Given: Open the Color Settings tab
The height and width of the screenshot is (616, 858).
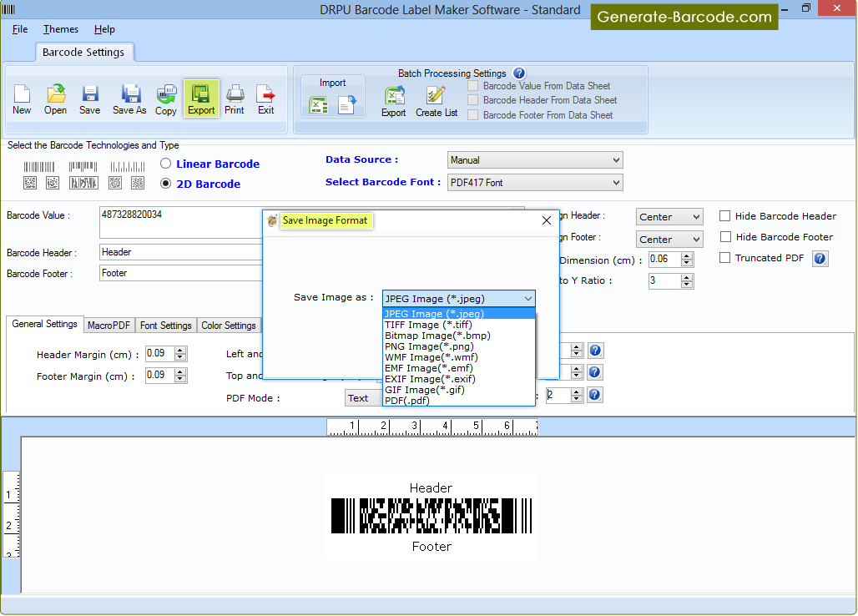Looking at the screenshot, I should 229,326.
